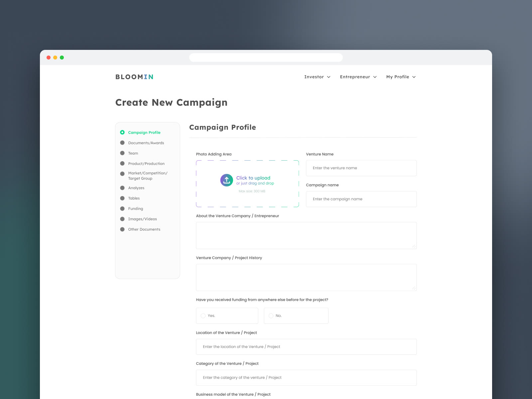This screenshot has height=399, width=532.
Task: Go to Other Documents section label
Action: 144,229
